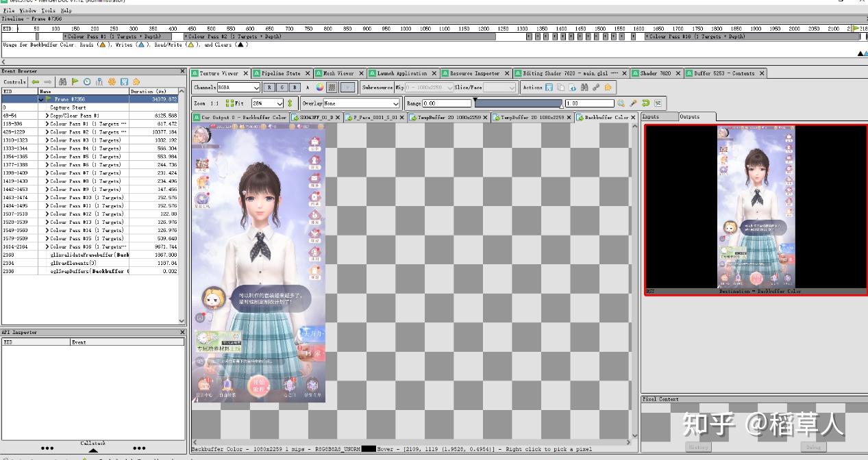Open the Tools menu
Viewport: 868px width, 460px height.
(48, 11)
